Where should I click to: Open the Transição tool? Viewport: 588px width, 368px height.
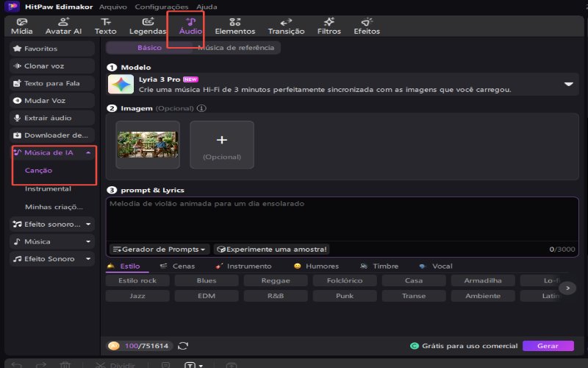point(286,26)
